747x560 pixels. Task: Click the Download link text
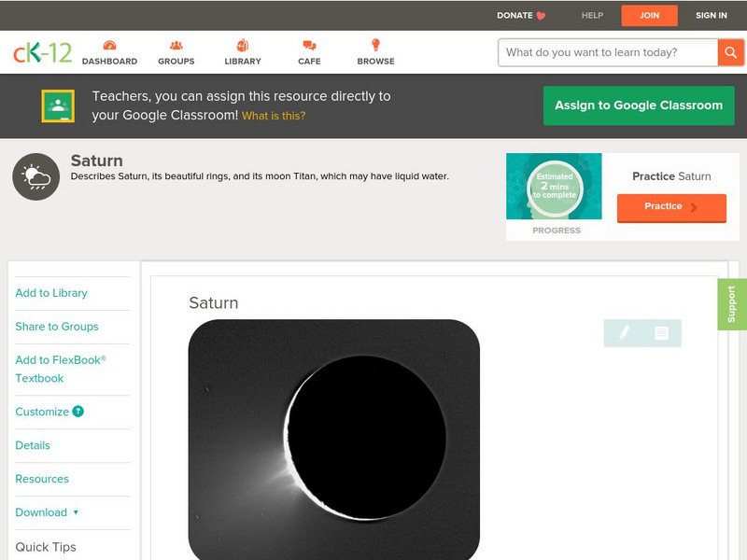41,512
